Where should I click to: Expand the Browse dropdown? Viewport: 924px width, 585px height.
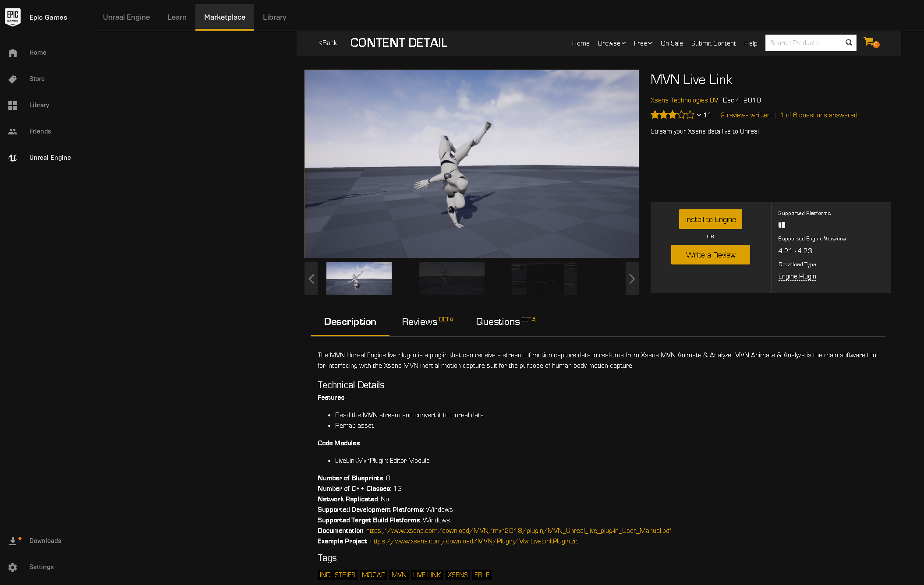coord(612,43)
